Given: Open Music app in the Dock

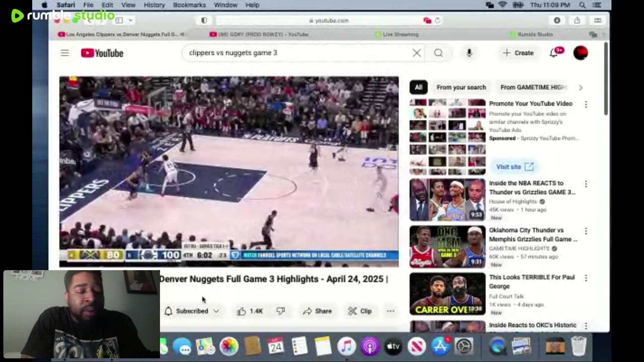Looking at the screenshot, I should [346, 346].
